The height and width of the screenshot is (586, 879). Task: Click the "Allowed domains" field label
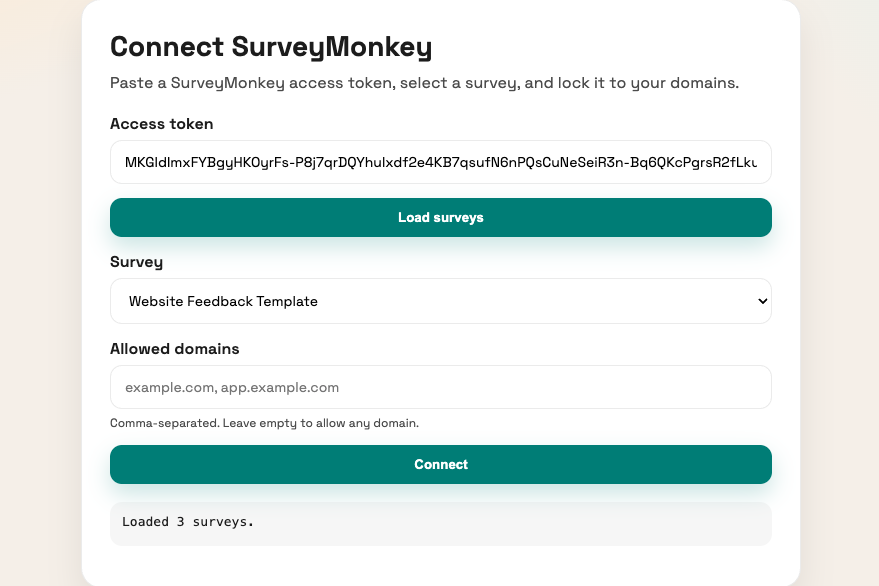(175, 348)
